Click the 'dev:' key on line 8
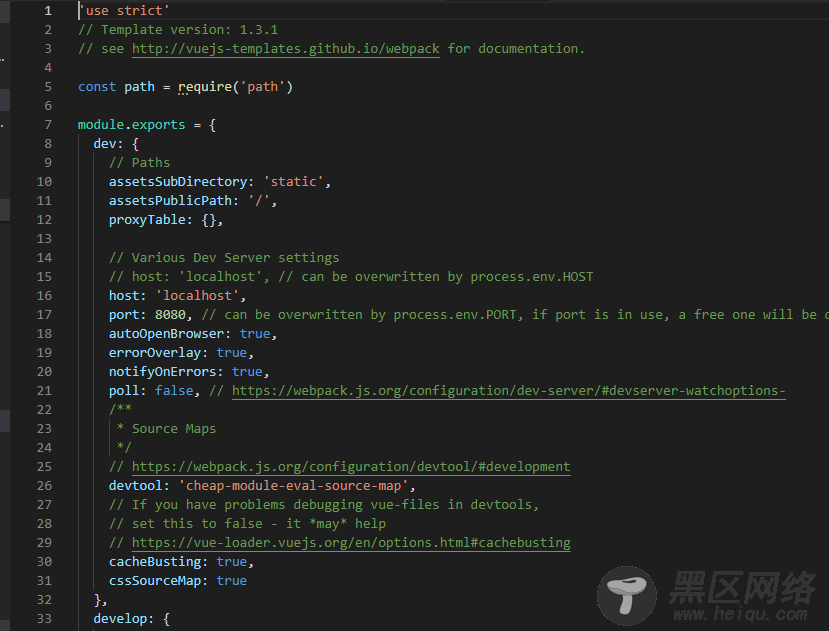 (108, 144)
